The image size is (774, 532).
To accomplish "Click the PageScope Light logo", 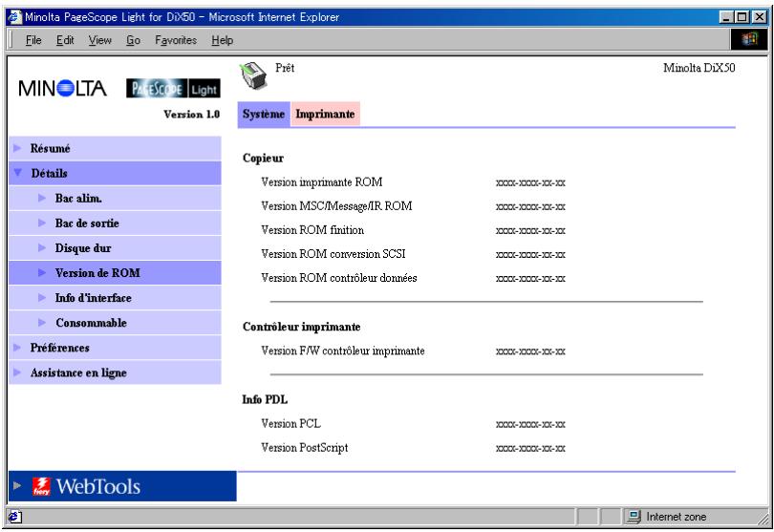I will pyautogui.click(x=173, y=88).
